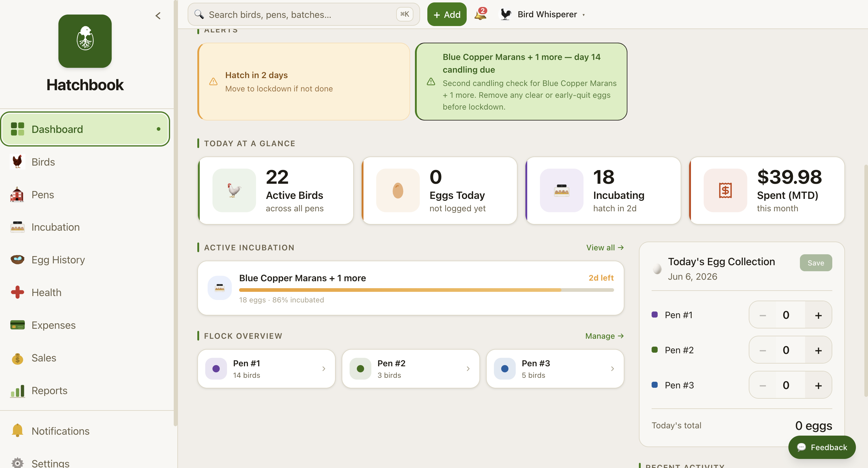This screenshot has width=868, height=468.
Task: Open the Hatch in 2 days alert
Action: click(x=304, y=81)
